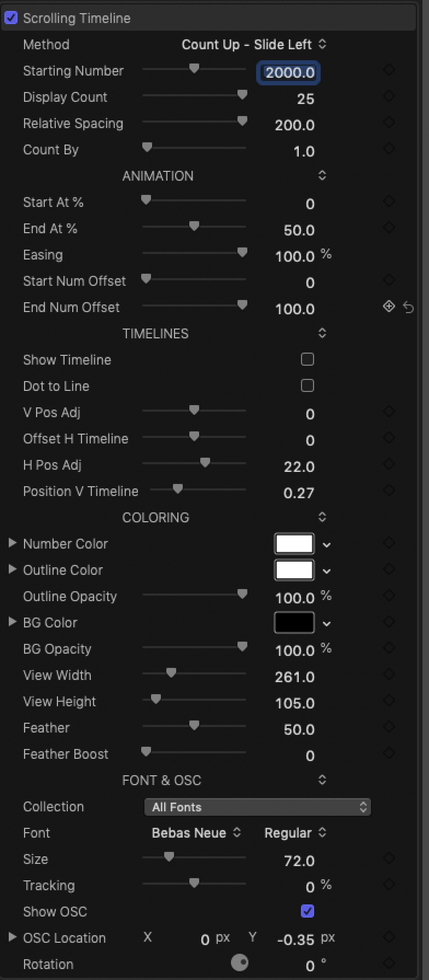
Task: Disable the Scrolling Timeline effect checkbox
Action: pyautogui.click(x=11, y=18)
